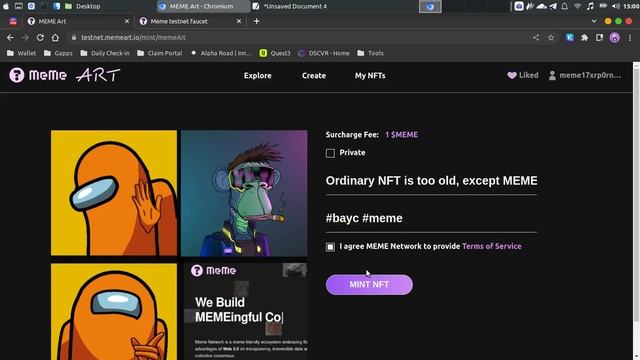The width and height of the screenshot is (640, 360).
Task: Open the Apple menu in the top panel
Action: tap(6, 6)
